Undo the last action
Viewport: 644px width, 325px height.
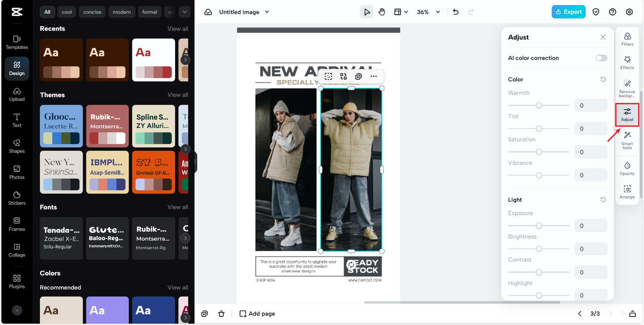point(456,12)
